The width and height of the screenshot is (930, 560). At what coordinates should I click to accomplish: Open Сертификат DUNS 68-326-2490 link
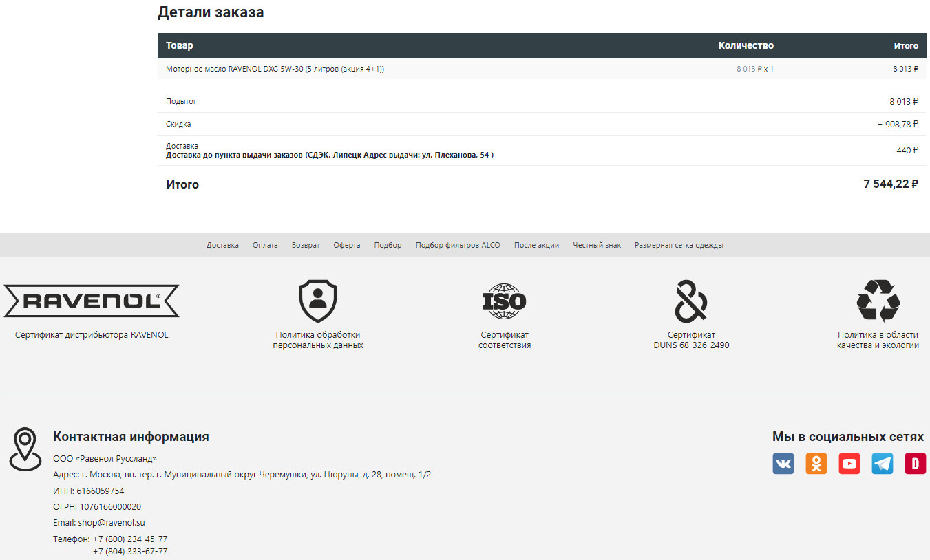point(691,340)
